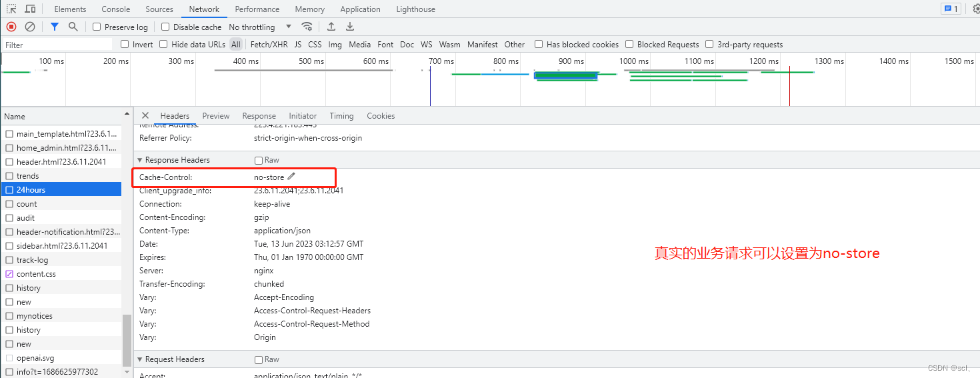This screenshot has height=378, width=980.
Task: Filter requests by Manifest type
Action: [x=482, y=44]
